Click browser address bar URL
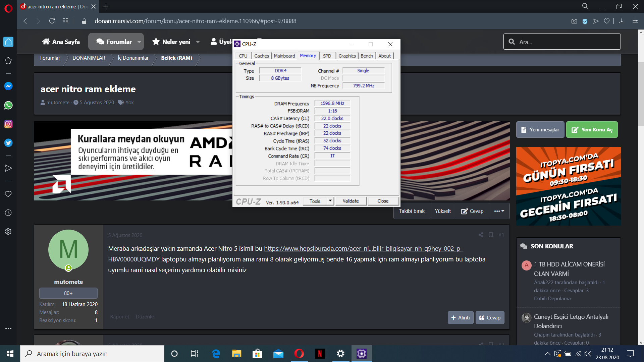This screenshot has height=362, width=644. click(x=196, y=21)
